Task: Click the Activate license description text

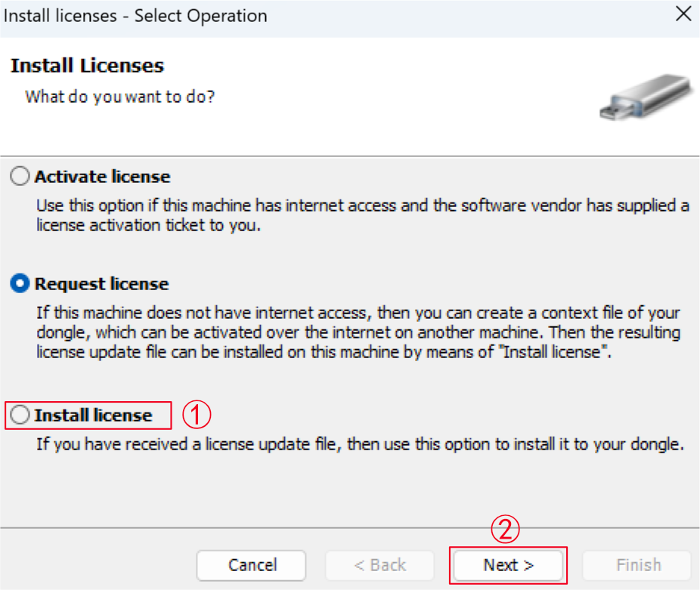Action: click(x=363, y=215)
